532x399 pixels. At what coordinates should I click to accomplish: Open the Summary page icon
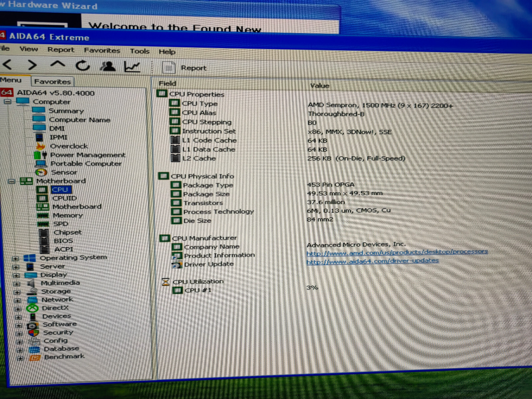point(39,110)
